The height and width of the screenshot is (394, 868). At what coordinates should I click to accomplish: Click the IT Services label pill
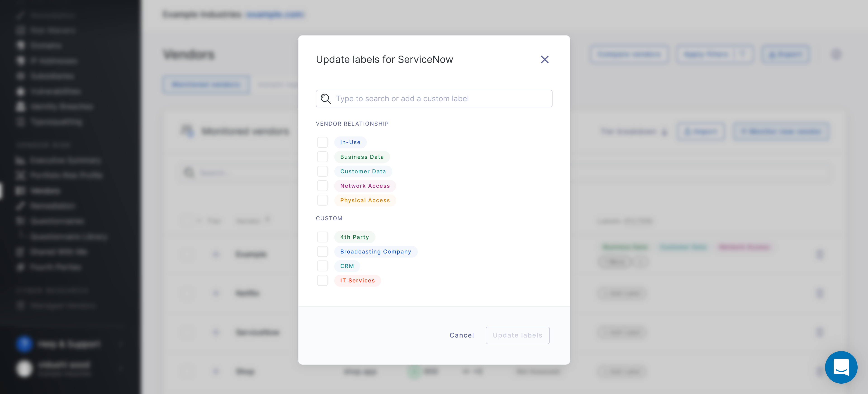(x=358, y=281)
